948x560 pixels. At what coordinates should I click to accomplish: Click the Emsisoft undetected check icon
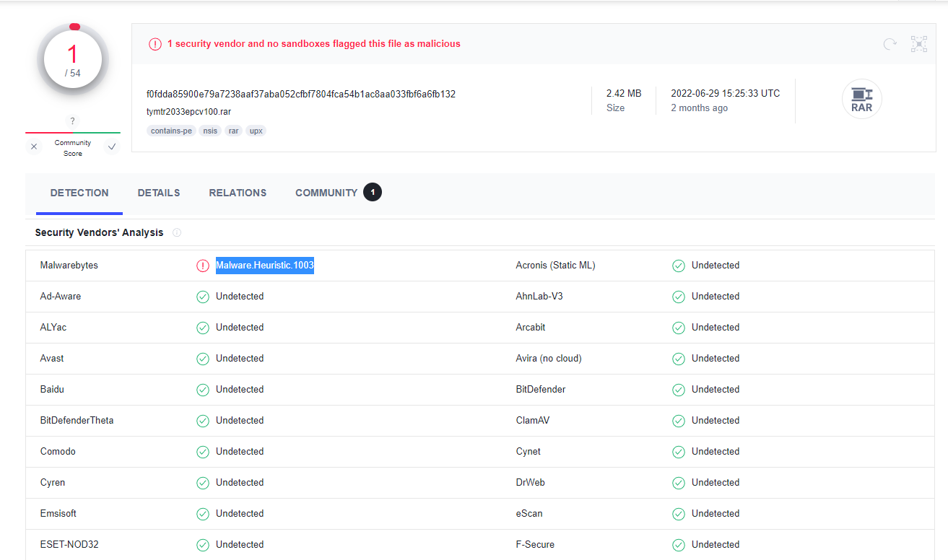[203, 514]
